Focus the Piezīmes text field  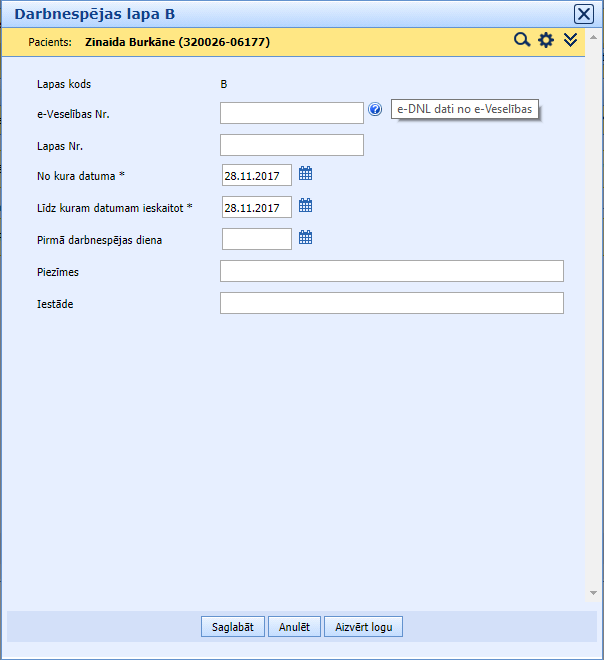[391, 271]
